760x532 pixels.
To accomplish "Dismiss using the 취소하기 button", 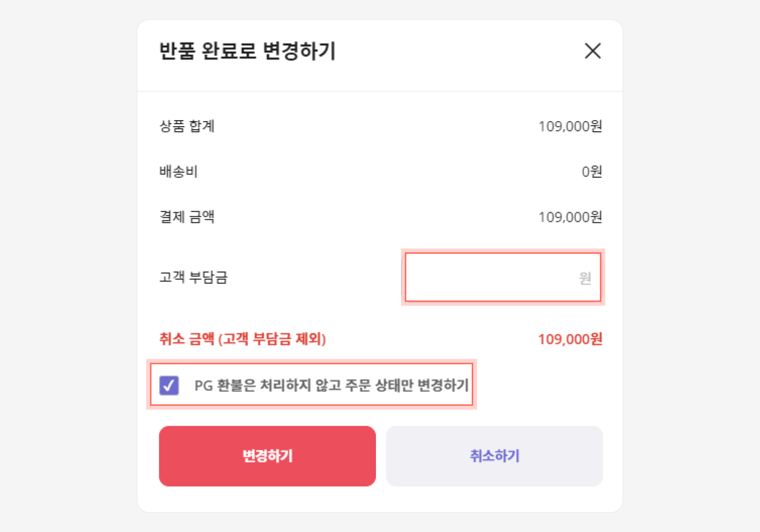I will coord(495,456).
